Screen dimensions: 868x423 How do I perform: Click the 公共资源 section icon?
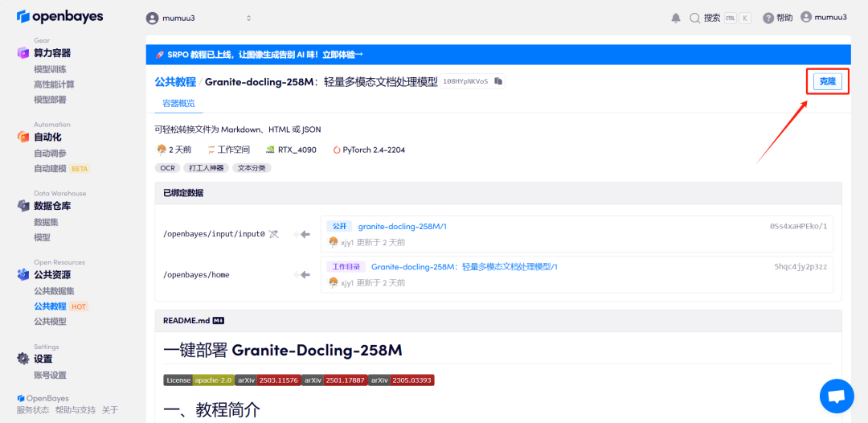pos(23,274)
